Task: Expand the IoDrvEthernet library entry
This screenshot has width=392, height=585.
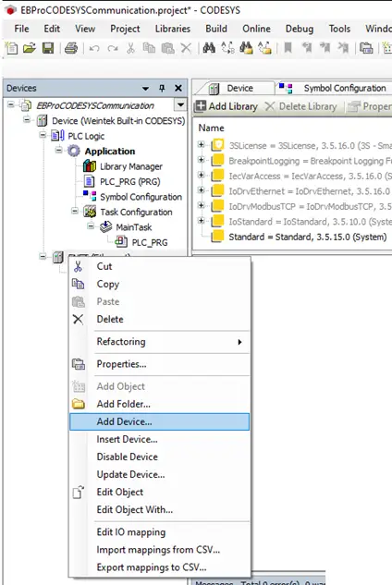Action: (x=202, y=190)
